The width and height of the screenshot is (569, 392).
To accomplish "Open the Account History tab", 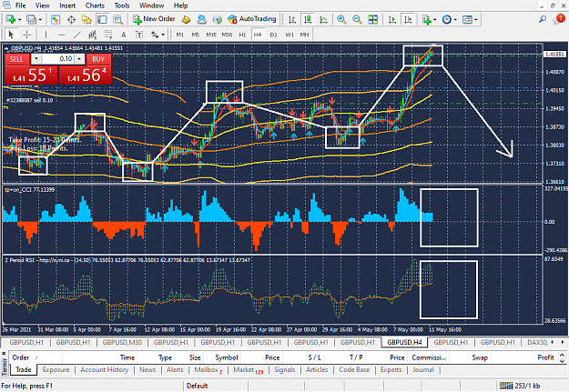I will coord(104,369).
